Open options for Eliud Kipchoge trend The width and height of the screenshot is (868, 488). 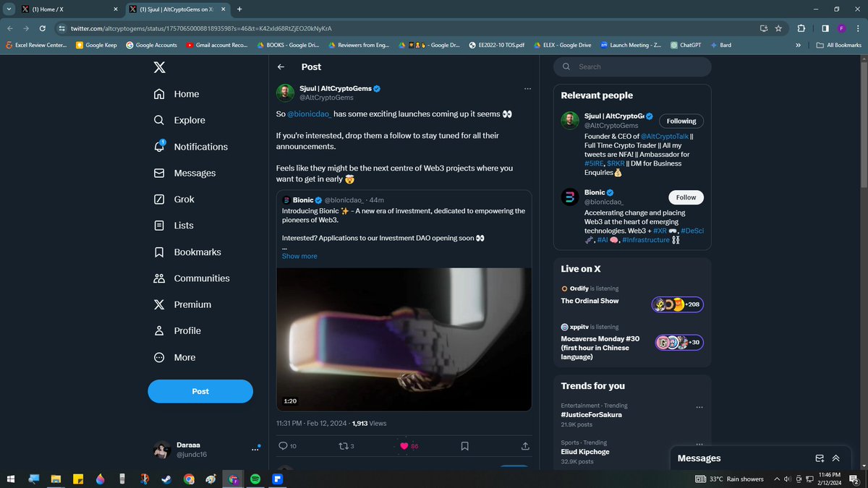coord(699,444)
